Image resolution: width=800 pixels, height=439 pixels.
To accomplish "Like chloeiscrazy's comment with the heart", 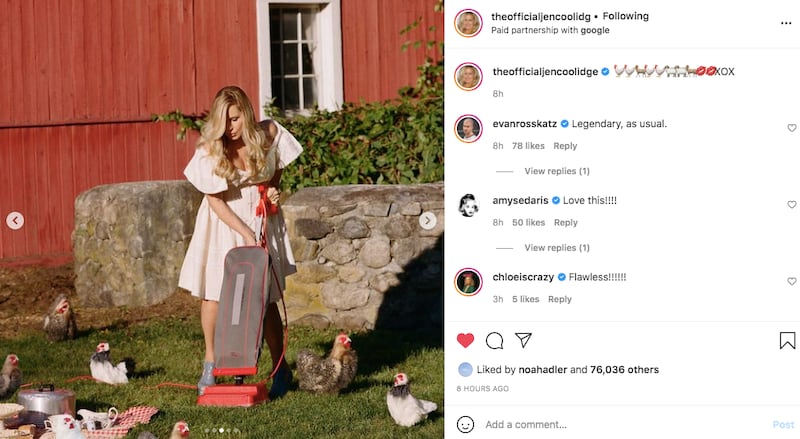I will pyautogui.click(x=791, y=282).
